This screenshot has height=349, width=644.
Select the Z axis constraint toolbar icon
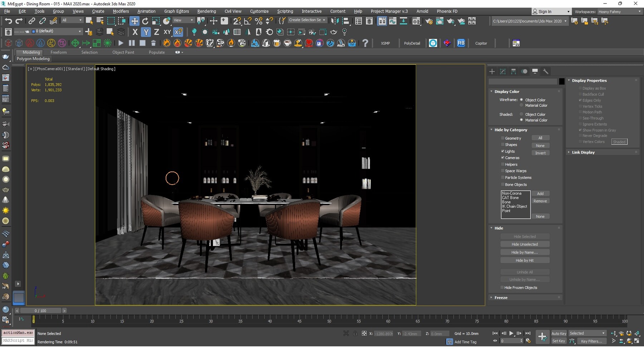[156, 32]
